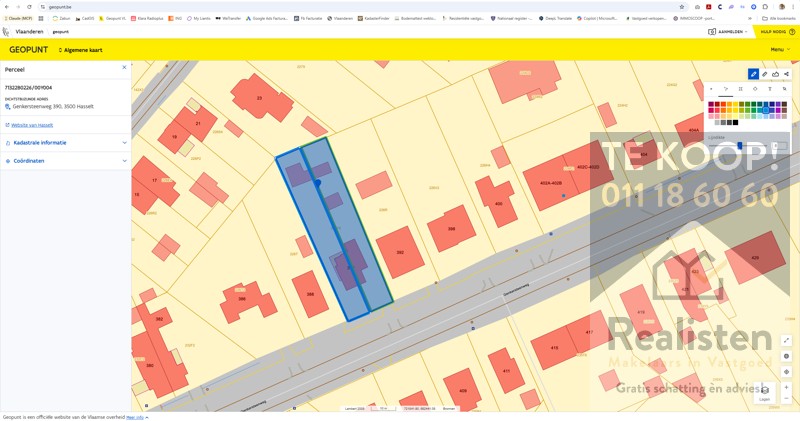This screenshot has height=421, width=800.
Task: Select the line drawing tool tab
Action: (726, 89)
